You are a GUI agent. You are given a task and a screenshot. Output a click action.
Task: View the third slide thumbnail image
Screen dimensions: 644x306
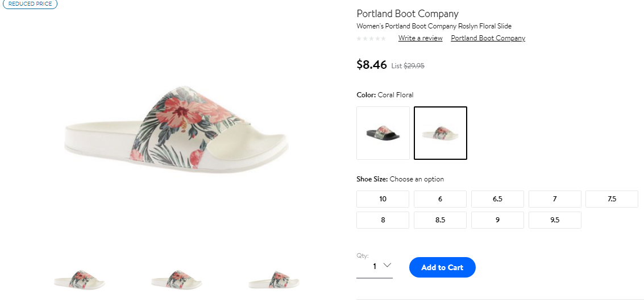coord(274,280)
